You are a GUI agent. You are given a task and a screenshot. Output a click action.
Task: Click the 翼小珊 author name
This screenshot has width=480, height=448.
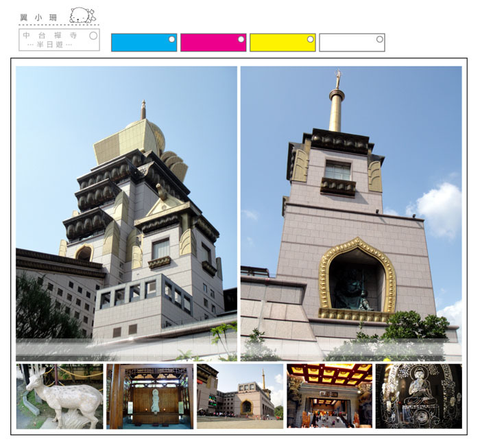click(x=37, y=16)
